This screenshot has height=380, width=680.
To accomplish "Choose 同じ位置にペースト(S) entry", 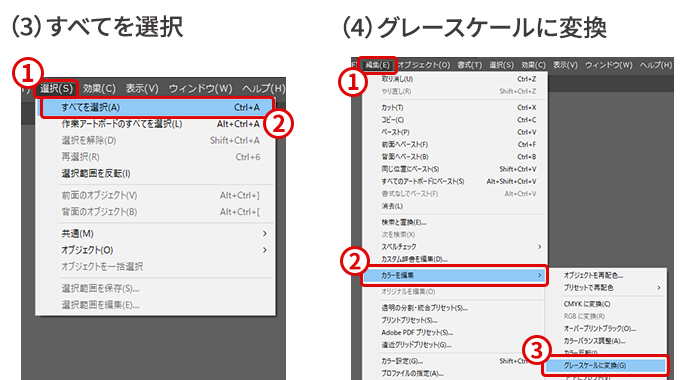I will point(455,169).
